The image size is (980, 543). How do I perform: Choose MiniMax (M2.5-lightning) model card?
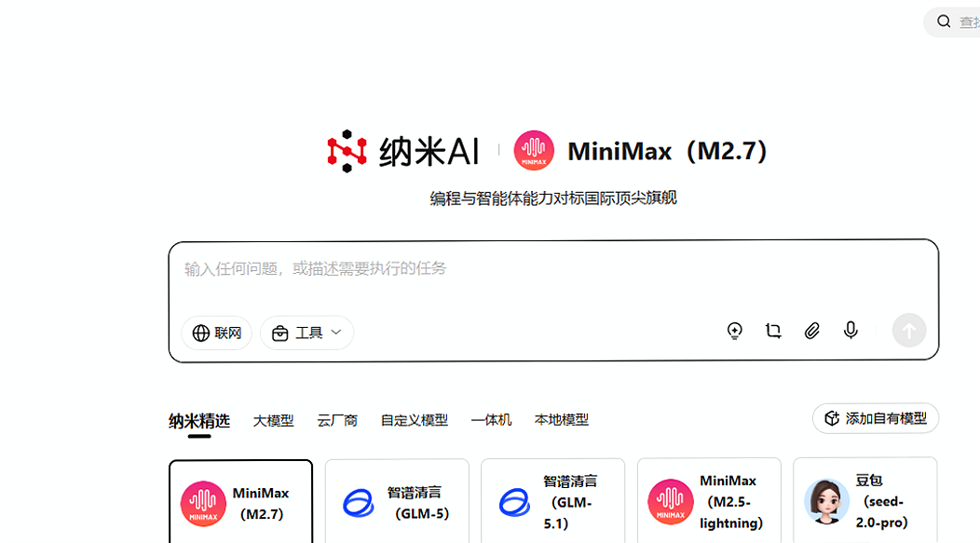(709, 502)
